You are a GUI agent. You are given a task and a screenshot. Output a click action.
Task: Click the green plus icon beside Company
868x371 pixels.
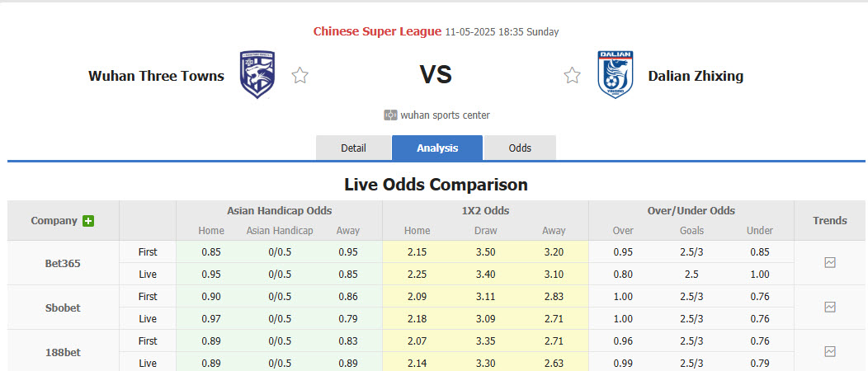(88, 221)
